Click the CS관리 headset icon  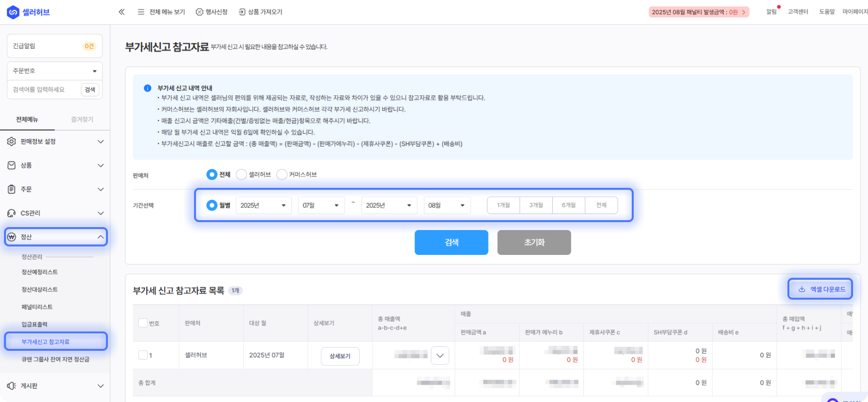[x=11, y=213]
